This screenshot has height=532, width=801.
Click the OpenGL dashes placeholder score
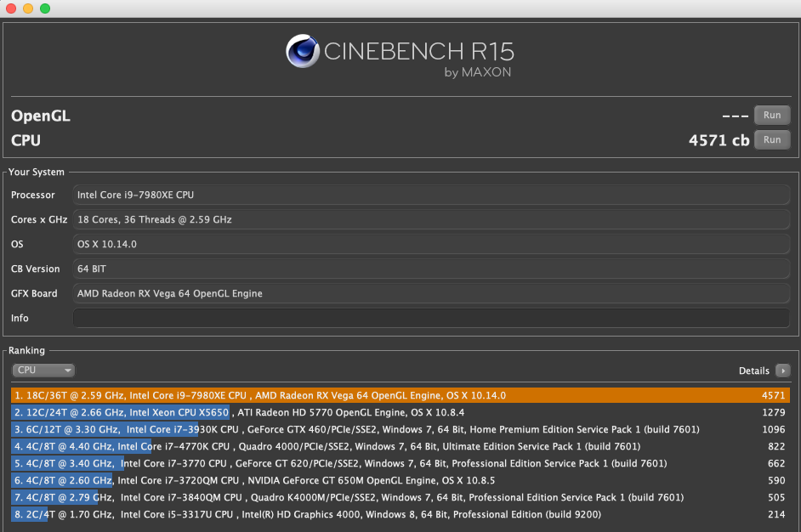(736, 116)
